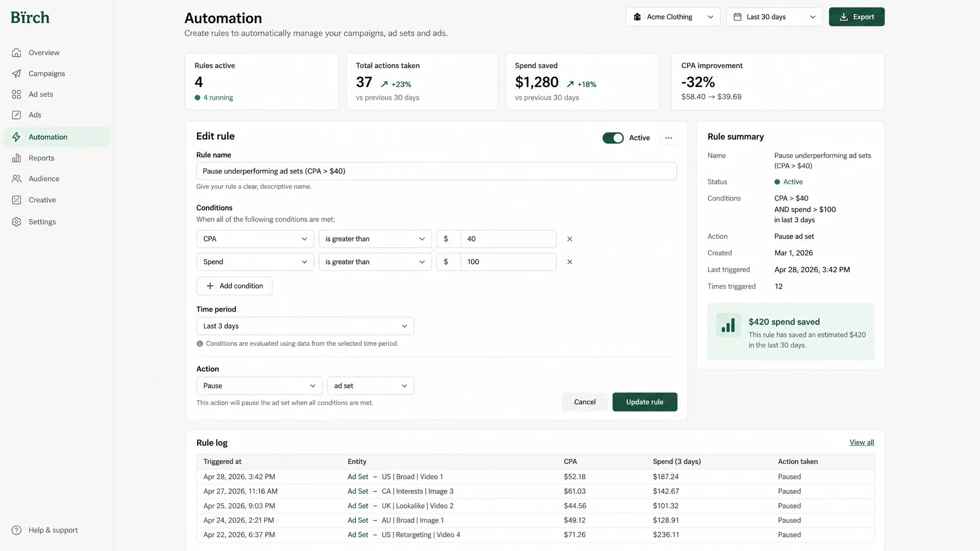Open the Acme Clothing account dropdown
Screen dimensions: 980x551
coord(673,17)
